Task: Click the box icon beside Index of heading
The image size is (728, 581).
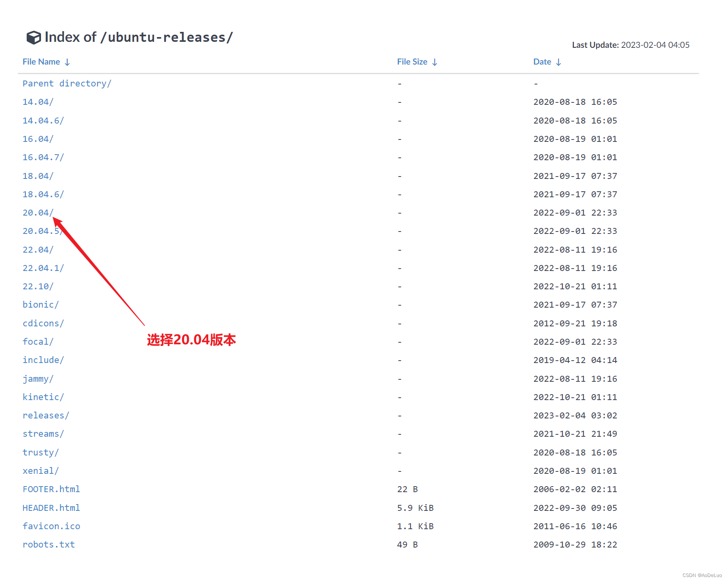Action: click(33, 37)
